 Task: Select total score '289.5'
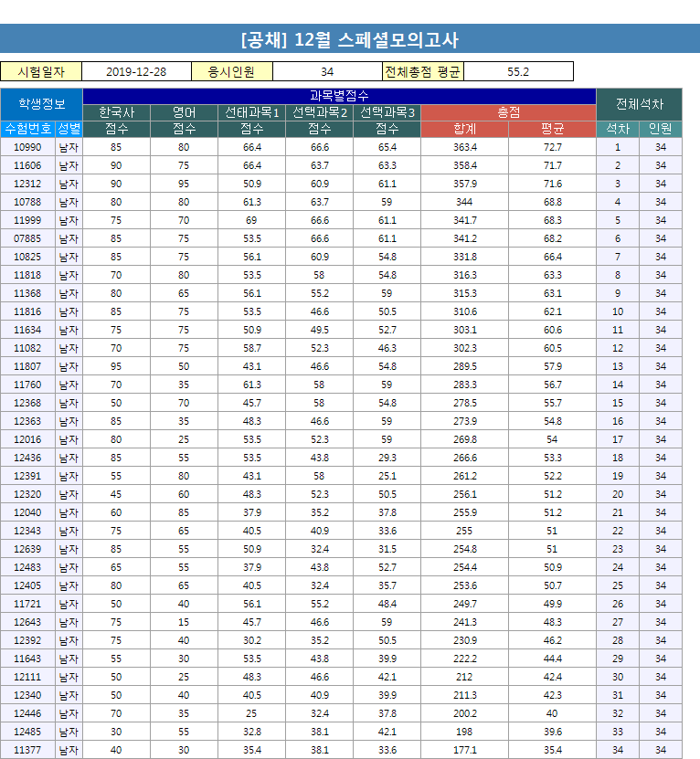tap(464, 366)
